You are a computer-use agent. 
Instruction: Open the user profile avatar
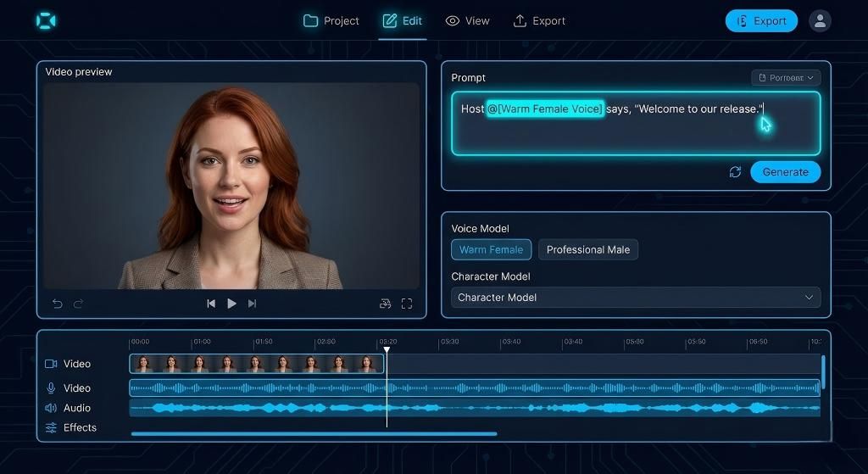(819, 21)
